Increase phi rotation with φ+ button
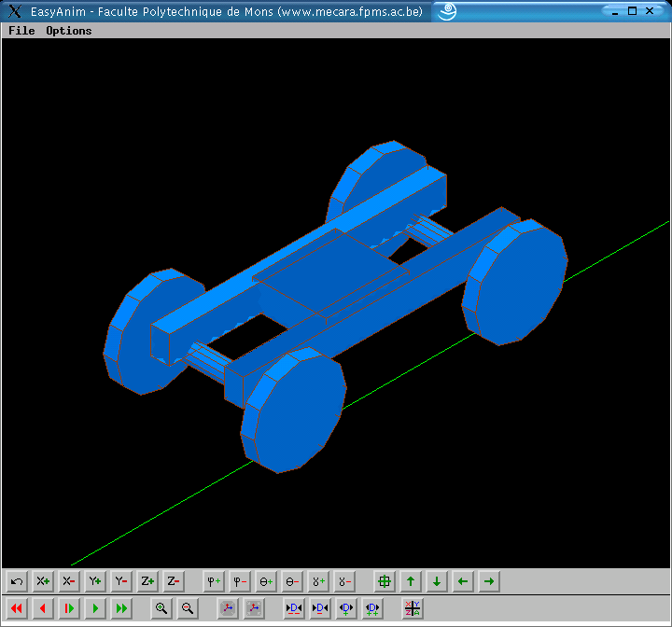The height and width of the screenshot is (627, 672). 214,581
